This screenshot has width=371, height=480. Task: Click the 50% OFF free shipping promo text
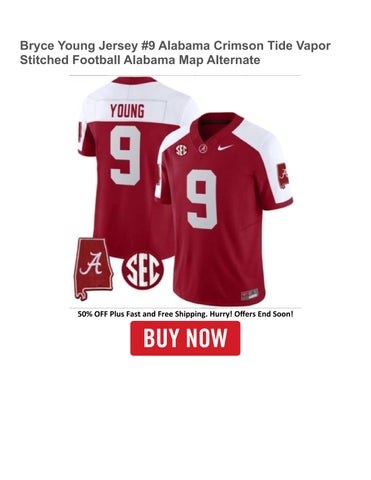[185, 314]
